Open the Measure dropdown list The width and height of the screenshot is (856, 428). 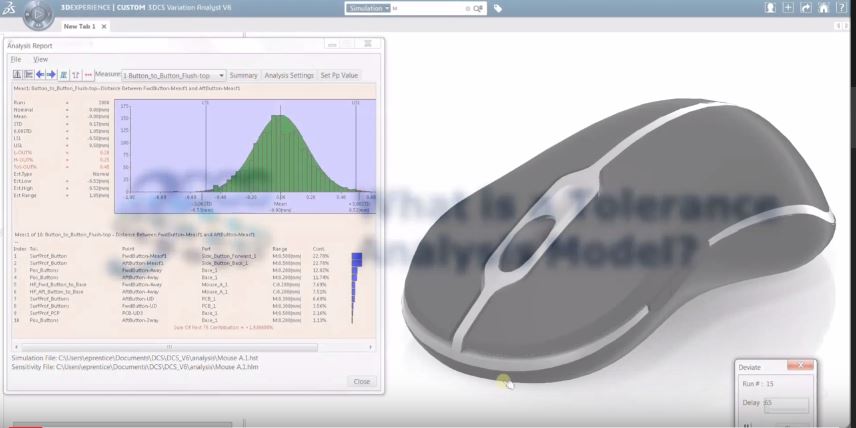tap(174, 75)
